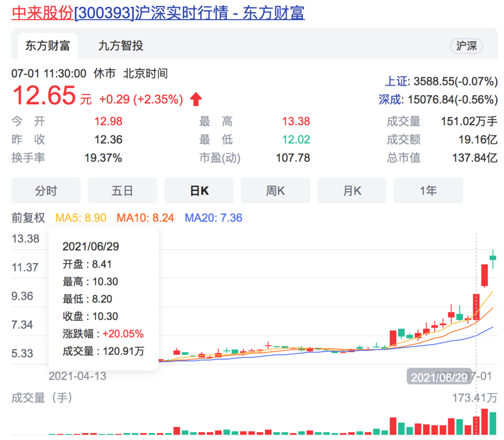
Task: Open the 分时 intraday chart view
Action: tap(45, 190)
